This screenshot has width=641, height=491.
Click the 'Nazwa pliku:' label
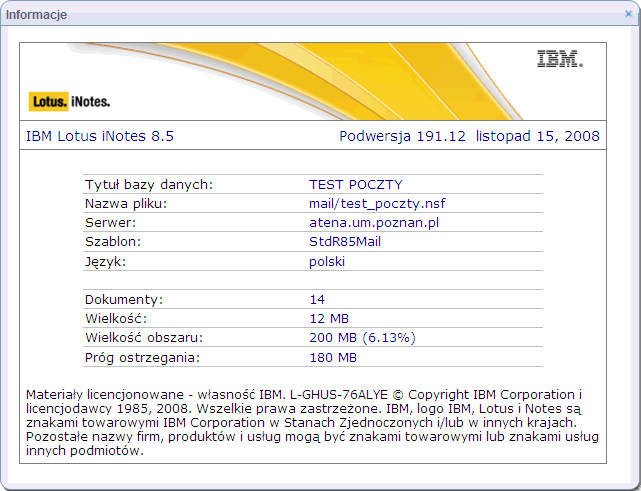coord(126,204)
